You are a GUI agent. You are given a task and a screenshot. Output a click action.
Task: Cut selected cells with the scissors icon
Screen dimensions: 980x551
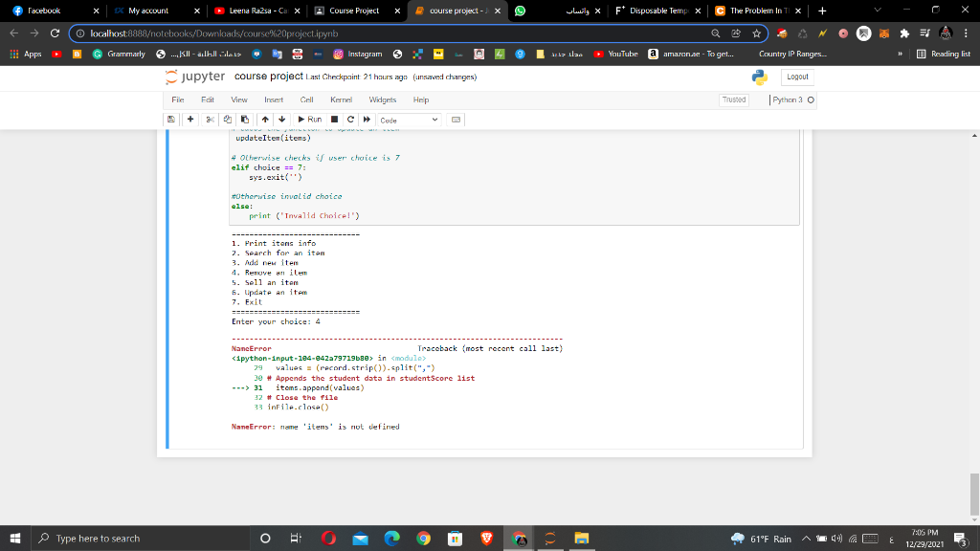pos(210,120)
